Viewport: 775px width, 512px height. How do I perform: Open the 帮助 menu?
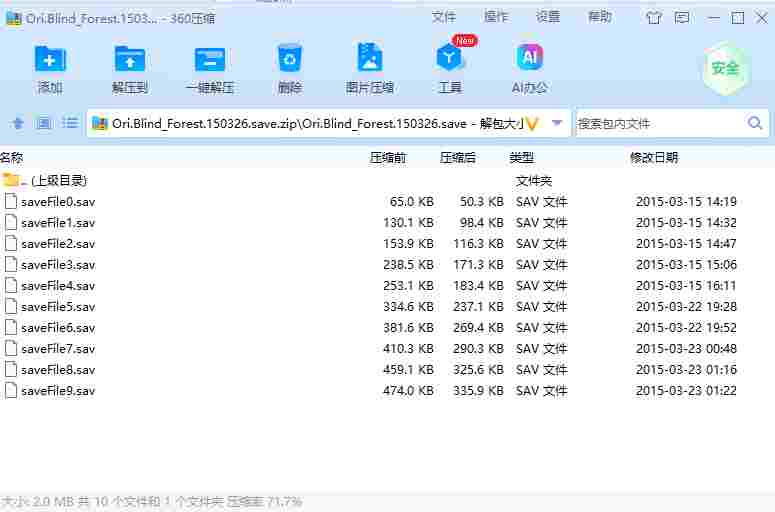click(600, 17)
